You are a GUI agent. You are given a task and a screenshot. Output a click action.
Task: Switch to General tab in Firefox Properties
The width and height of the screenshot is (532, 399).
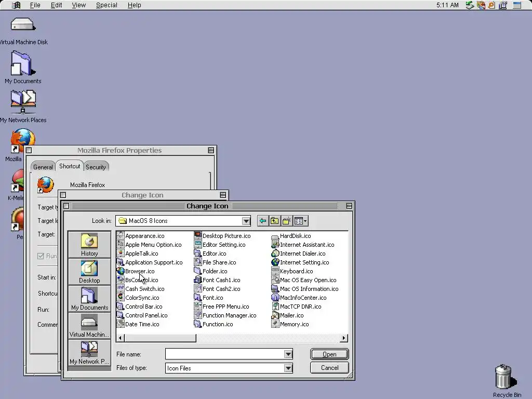pos(43,167)
